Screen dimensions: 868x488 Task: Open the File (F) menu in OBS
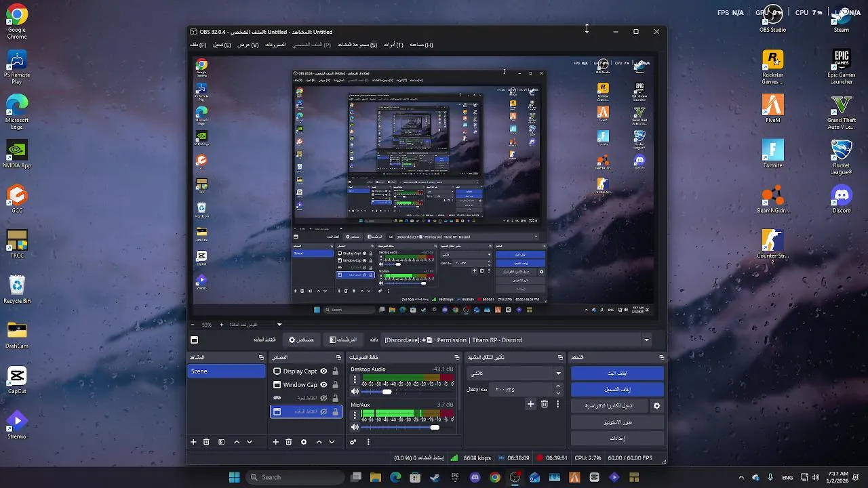(x=198, y=45)
